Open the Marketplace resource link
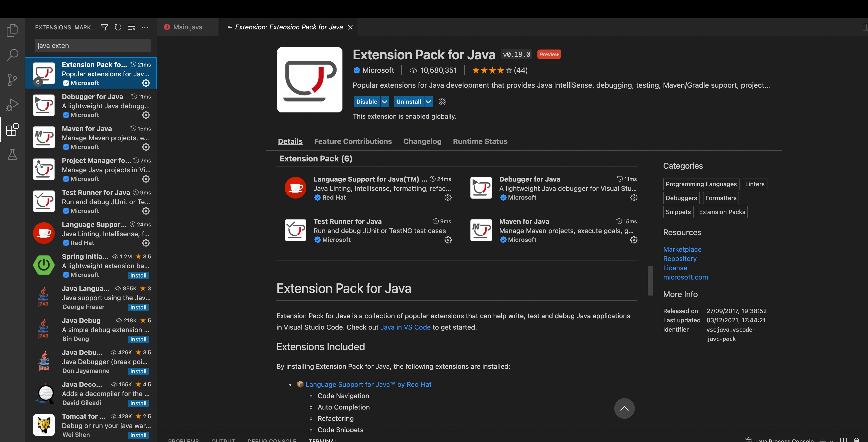This screenshot has width=868, height=442. [x=682, y=249]
